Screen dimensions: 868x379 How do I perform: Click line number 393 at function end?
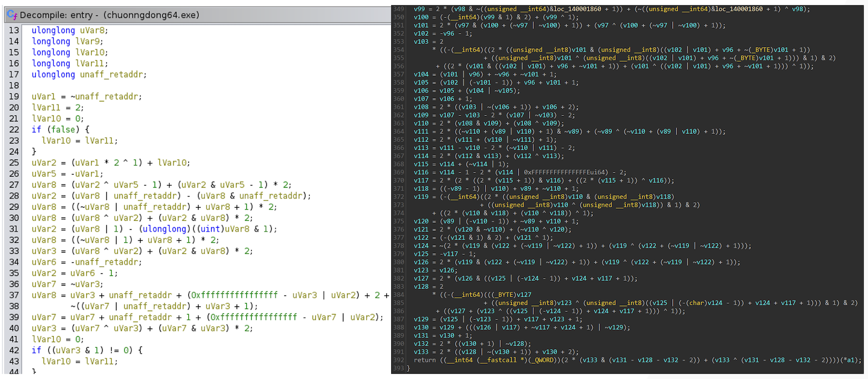(399, 368)
